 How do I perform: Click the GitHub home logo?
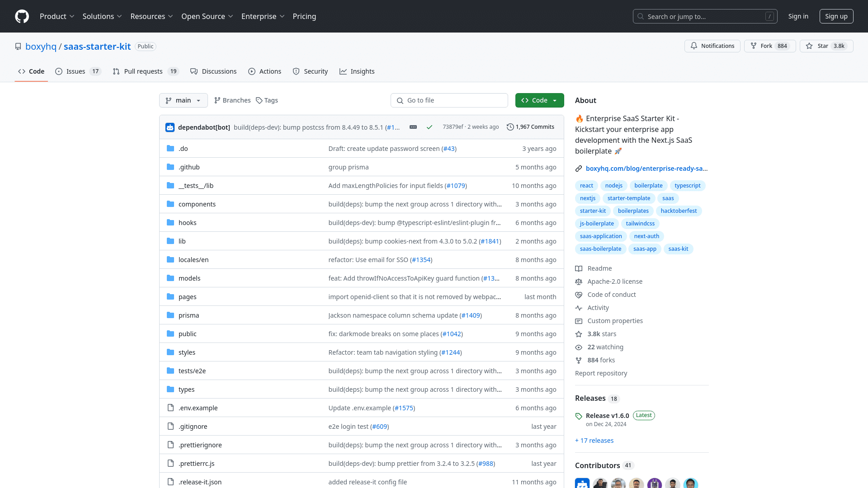click(x=22, y=16)
